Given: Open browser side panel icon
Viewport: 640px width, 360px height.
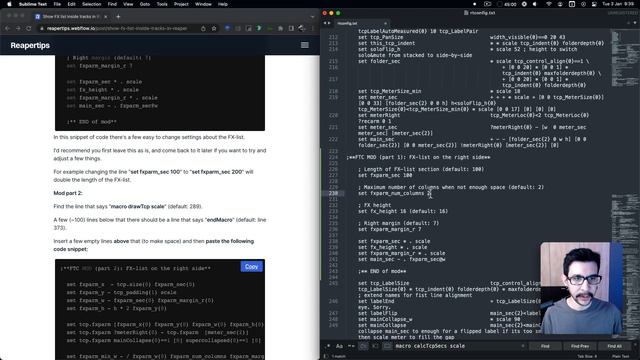Looking at the screenshot, I should point(291,28).
